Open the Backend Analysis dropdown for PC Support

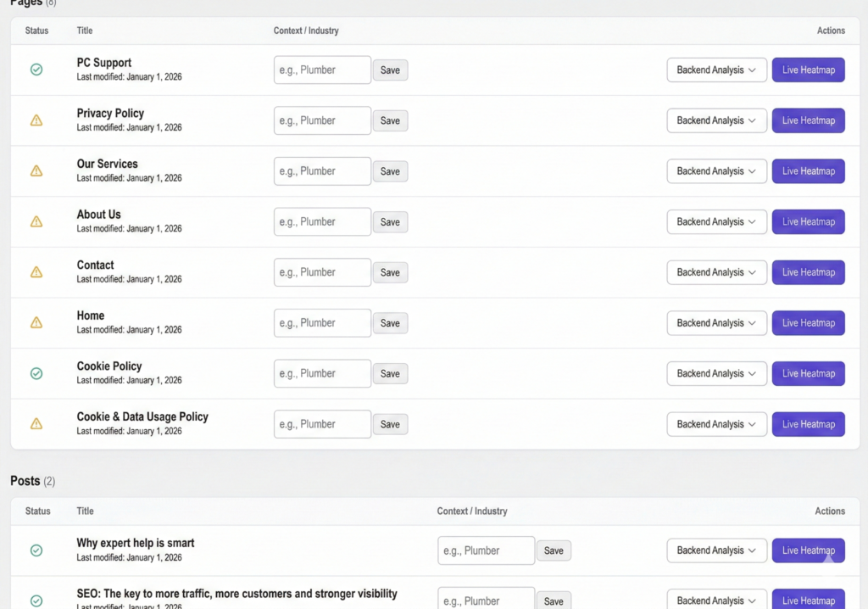coord(716,70)
